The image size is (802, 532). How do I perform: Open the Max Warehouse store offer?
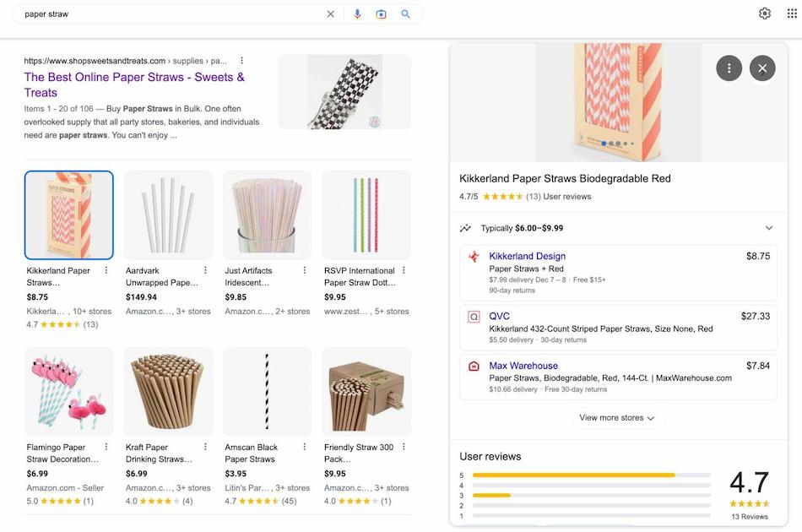pyautogui.click(x=523, y=366)
